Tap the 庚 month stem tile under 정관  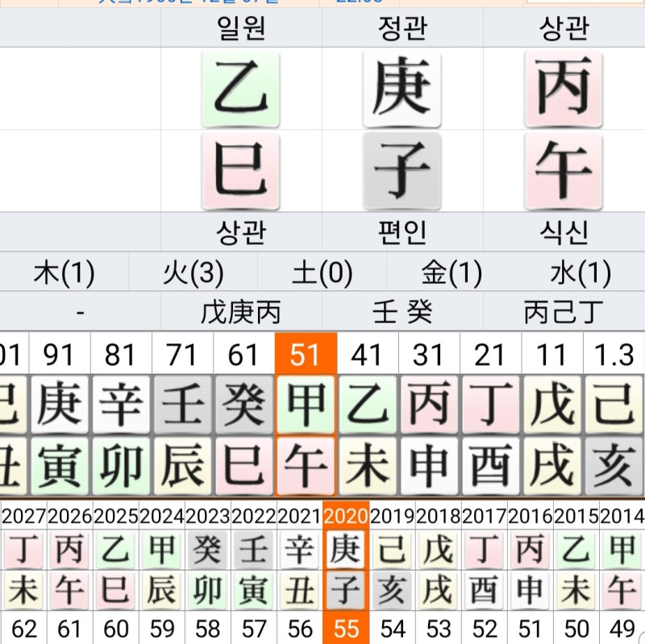402,89
